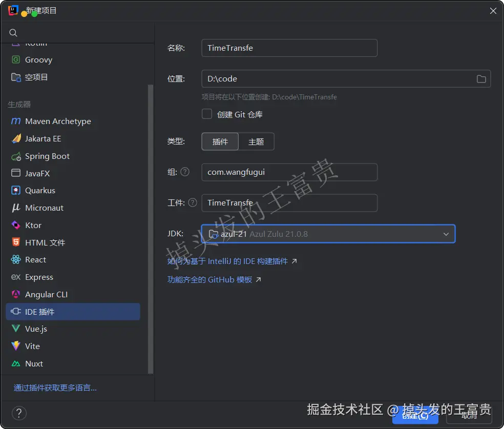504x429 pixels.
Task: Select the empty project (空项目) icon
Action: tap(16, 77)
